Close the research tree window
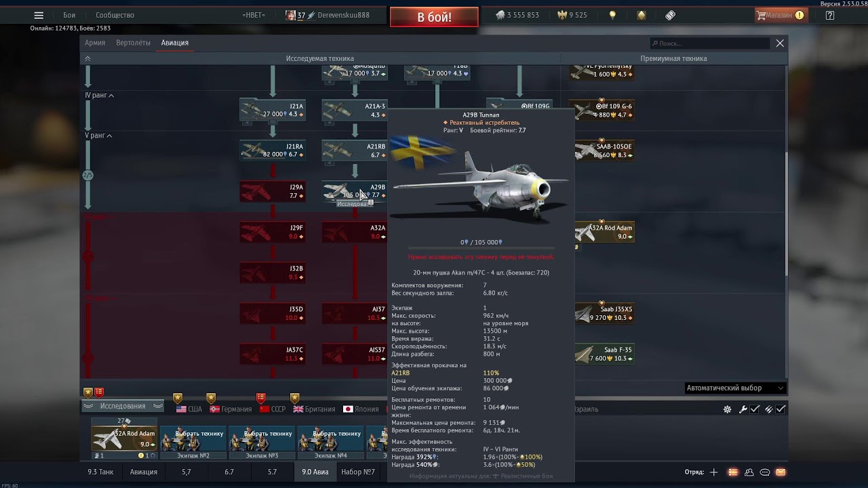The image size is (868, 488). tap(780, 43)
